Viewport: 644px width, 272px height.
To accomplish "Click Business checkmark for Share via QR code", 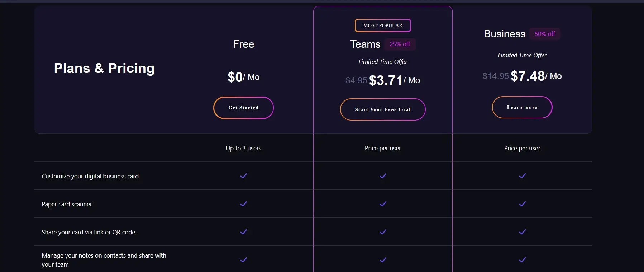I will [x=522, y=232].
